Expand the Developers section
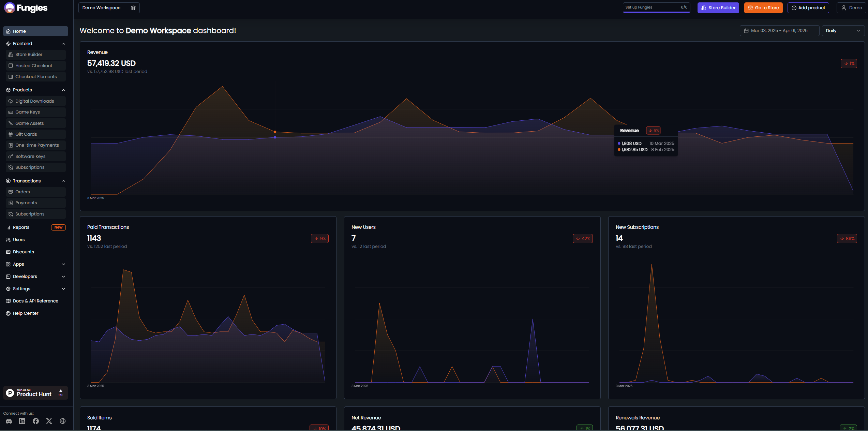Image resolution: width=868 pixels, height=431 pixels. pyautogui.click(x=36, y=277)
